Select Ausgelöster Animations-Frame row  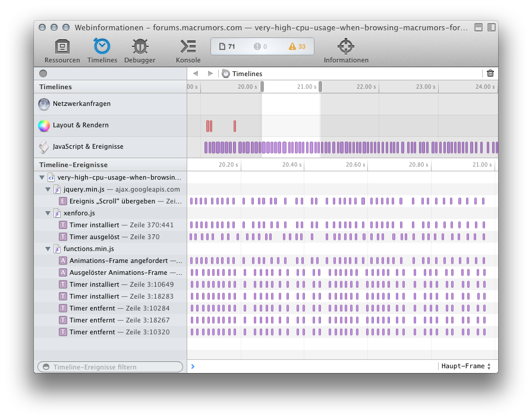click(x=111, y=272)
